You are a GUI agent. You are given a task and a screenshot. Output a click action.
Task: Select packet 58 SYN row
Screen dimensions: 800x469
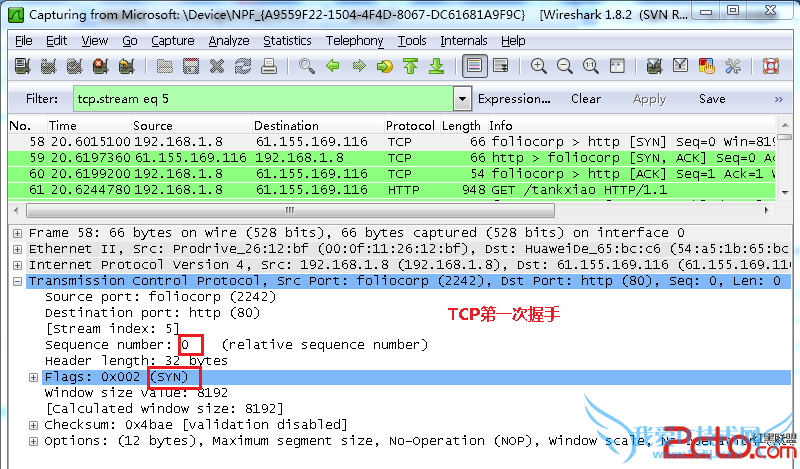point(392,141)
